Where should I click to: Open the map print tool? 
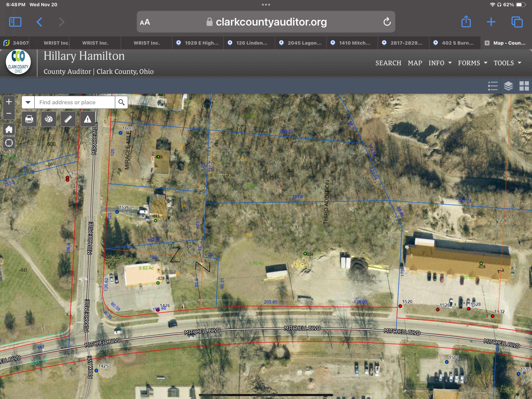tap(29, 119)
